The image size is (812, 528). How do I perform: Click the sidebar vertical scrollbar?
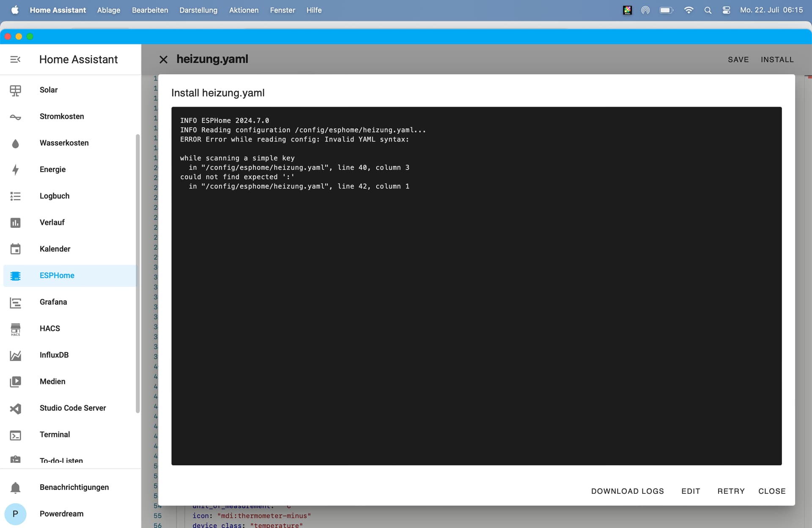(x=137, y=273)
